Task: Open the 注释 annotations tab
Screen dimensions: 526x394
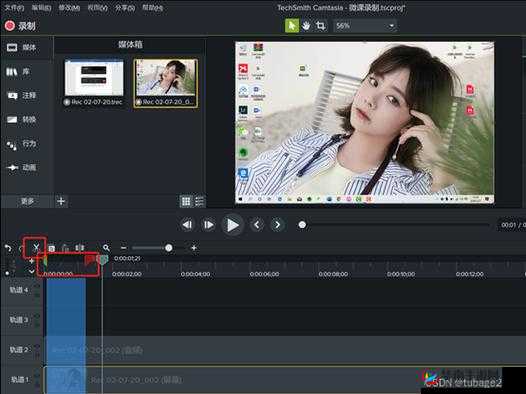Action: click(21, 96)
